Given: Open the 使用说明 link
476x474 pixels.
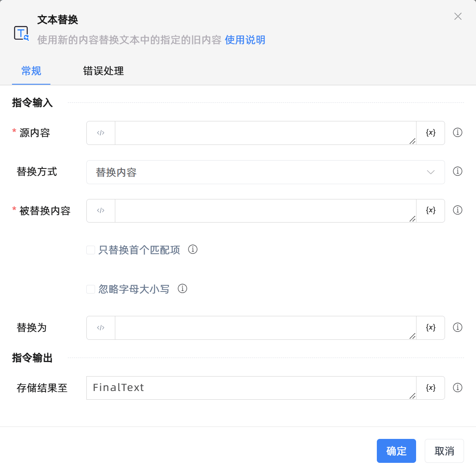Looking at the screenshot, I should click(x=245, y=40).
